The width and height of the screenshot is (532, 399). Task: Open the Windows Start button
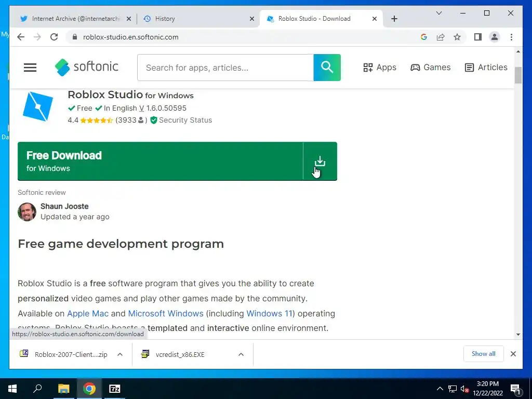(12, 389)
